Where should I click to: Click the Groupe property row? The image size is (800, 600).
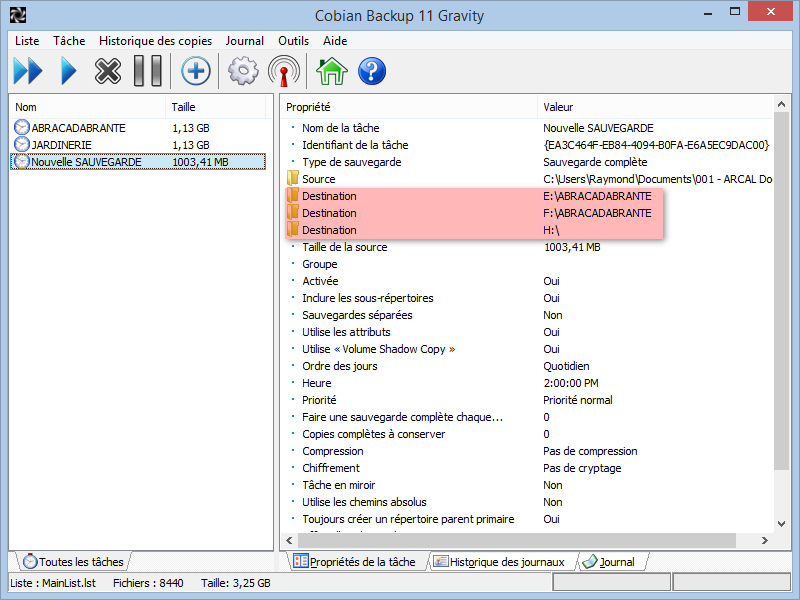click(319, 264)
